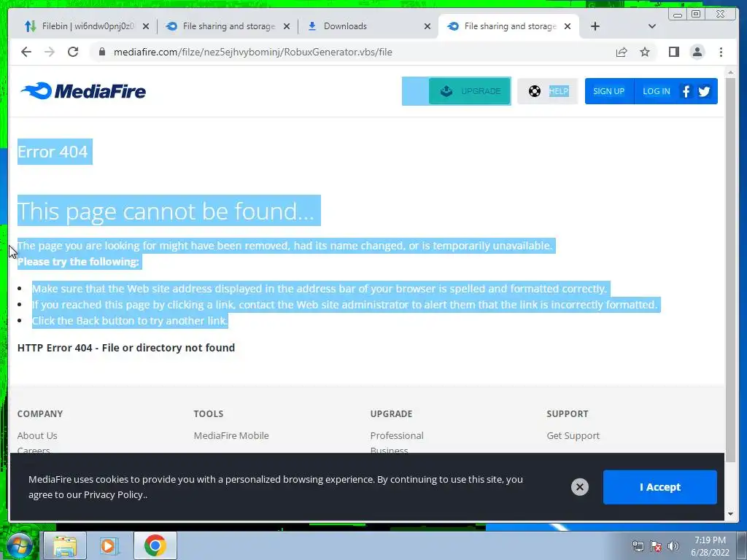The height and width of the screenshot is (560, 747).
Task: Expand the tab search chevron
Action: coord(652,26)
